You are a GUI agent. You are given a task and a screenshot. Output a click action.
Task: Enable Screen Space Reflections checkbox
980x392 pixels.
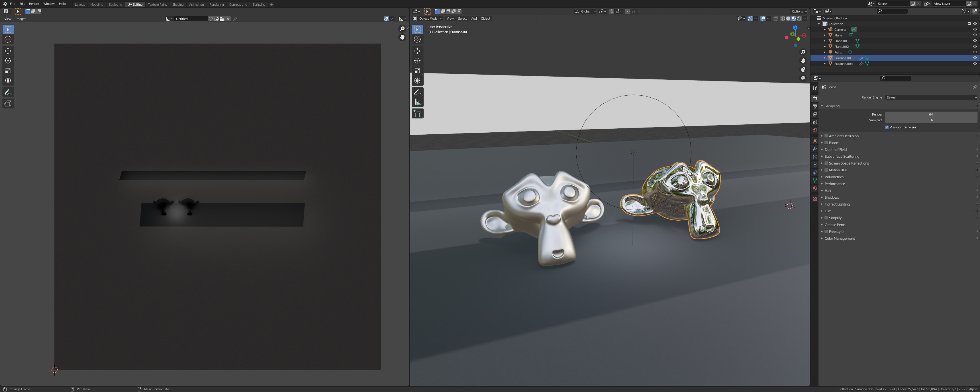(x=826, y=163)
